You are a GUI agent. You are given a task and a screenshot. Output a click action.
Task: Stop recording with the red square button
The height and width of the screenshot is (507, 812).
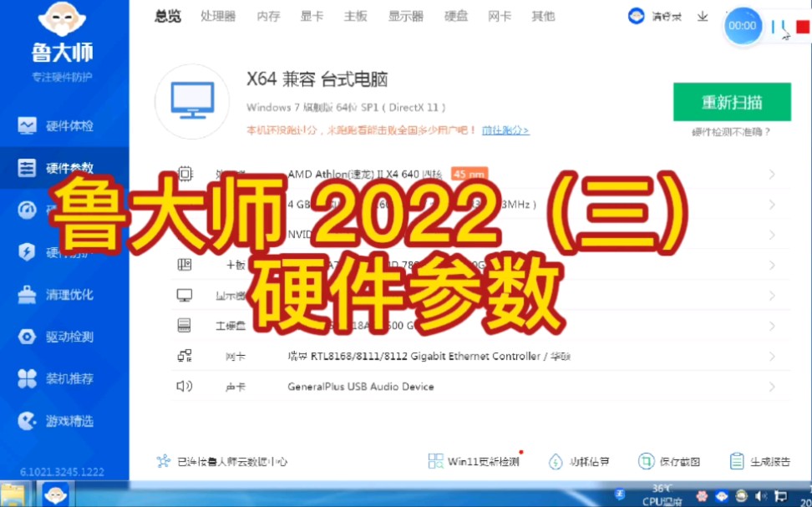(803, 26)
